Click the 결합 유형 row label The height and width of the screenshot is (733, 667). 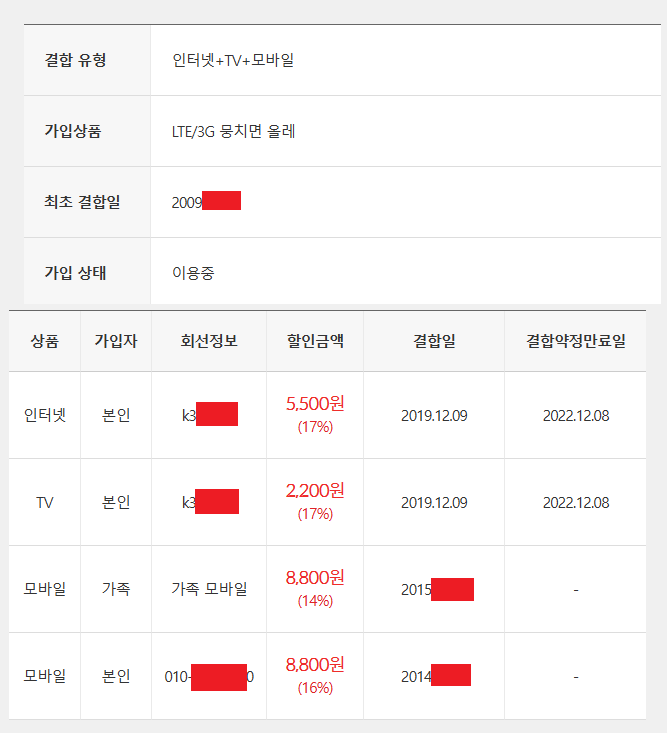click(x=75, y=60)
